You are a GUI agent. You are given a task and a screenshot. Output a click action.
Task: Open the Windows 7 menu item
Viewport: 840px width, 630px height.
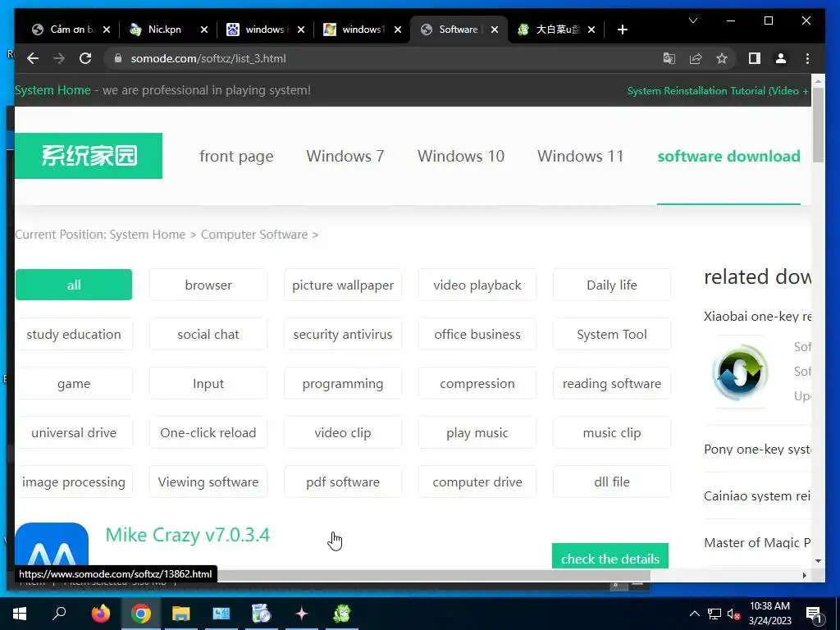tap(345, 156)
